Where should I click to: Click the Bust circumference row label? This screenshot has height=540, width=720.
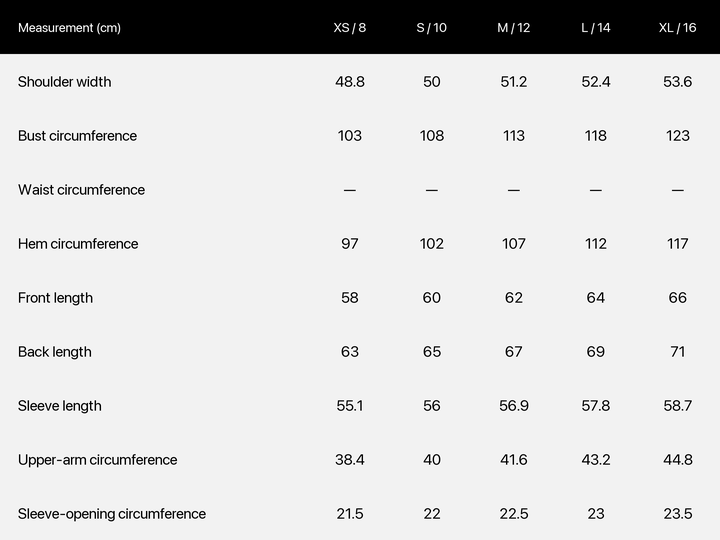coord(77,136)
